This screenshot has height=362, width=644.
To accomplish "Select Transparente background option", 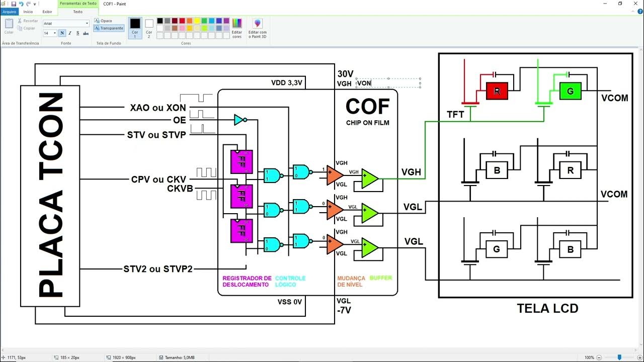I will [x=109, y=28].
